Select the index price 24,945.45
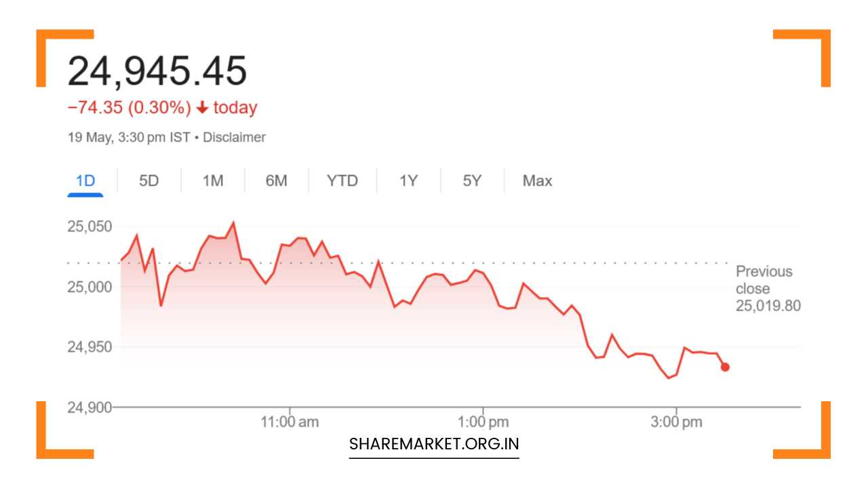The height and width of the screenshot is (488, 868). point(157,68)
